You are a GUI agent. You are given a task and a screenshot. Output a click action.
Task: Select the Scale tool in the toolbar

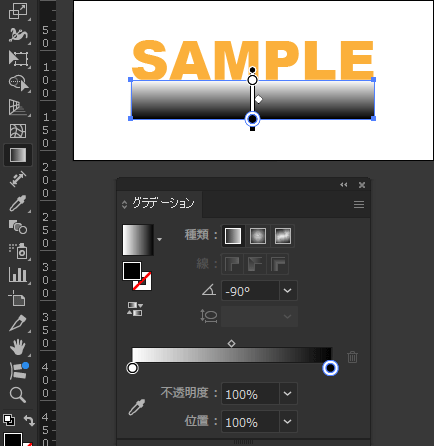pyautogui.click(x=18, y=11)
